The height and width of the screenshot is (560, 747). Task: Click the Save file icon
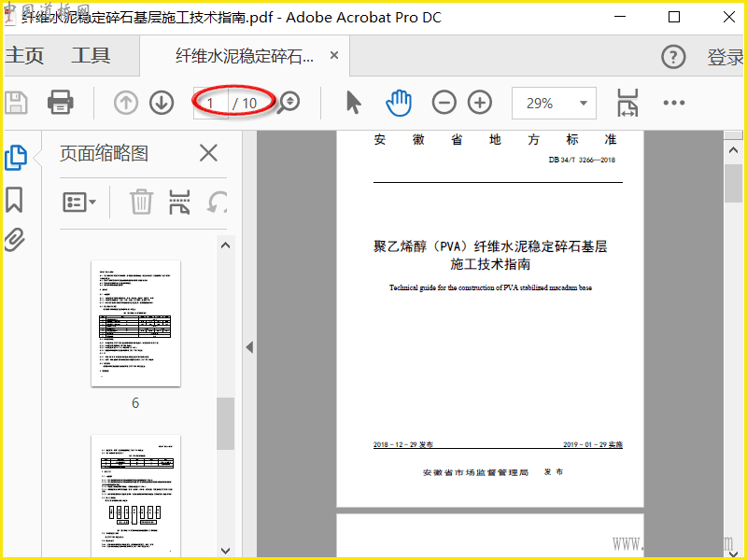coord(16,103)
